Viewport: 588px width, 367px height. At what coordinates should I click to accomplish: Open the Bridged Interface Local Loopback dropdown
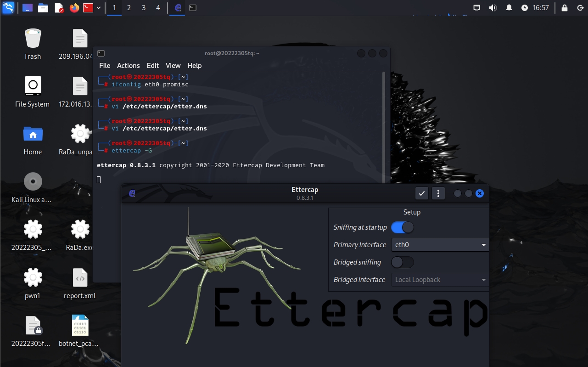tap(440, 280)
